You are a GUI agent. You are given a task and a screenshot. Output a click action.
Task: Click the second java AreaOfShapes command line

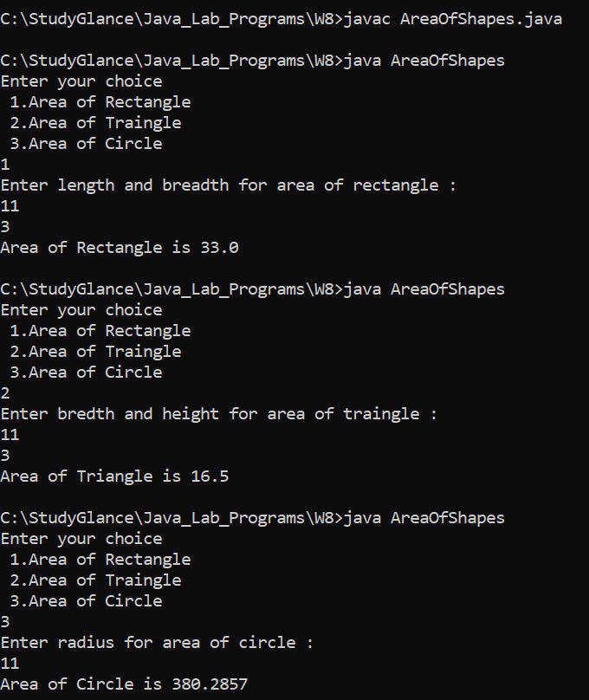pyautogui.click(x=253, y=289)
